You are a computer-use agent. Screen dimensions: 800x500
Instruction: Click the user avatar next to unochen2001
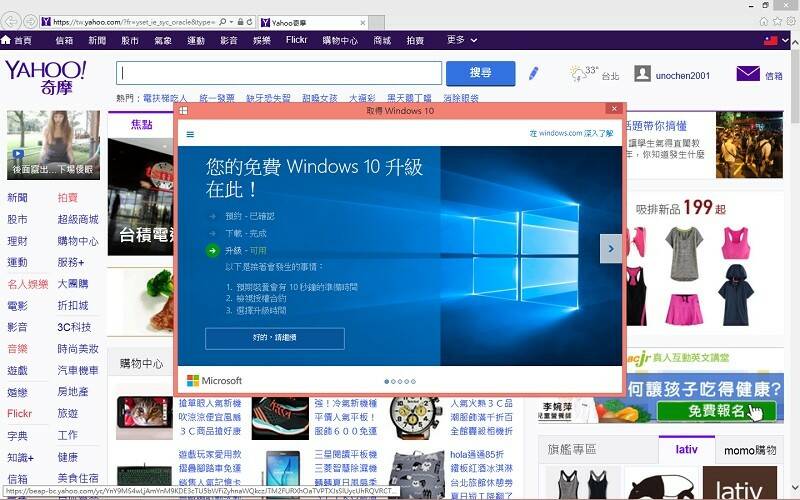[642, 73]
